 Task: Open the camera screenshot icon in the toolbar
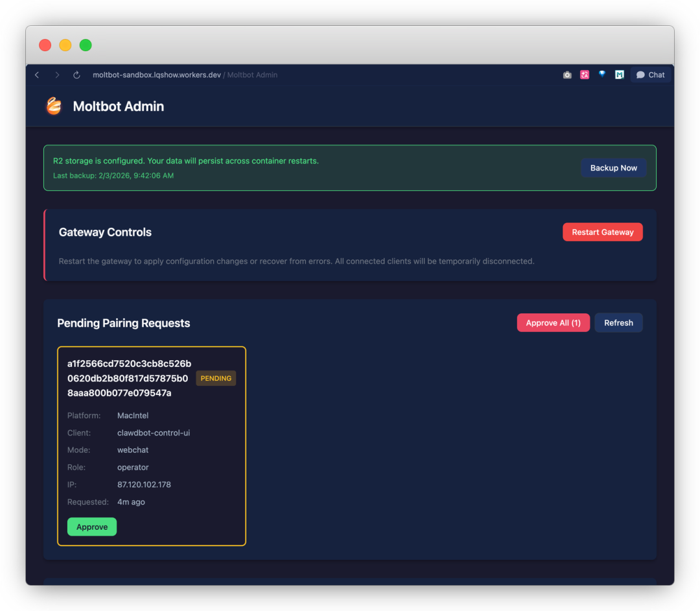point(567,75)
